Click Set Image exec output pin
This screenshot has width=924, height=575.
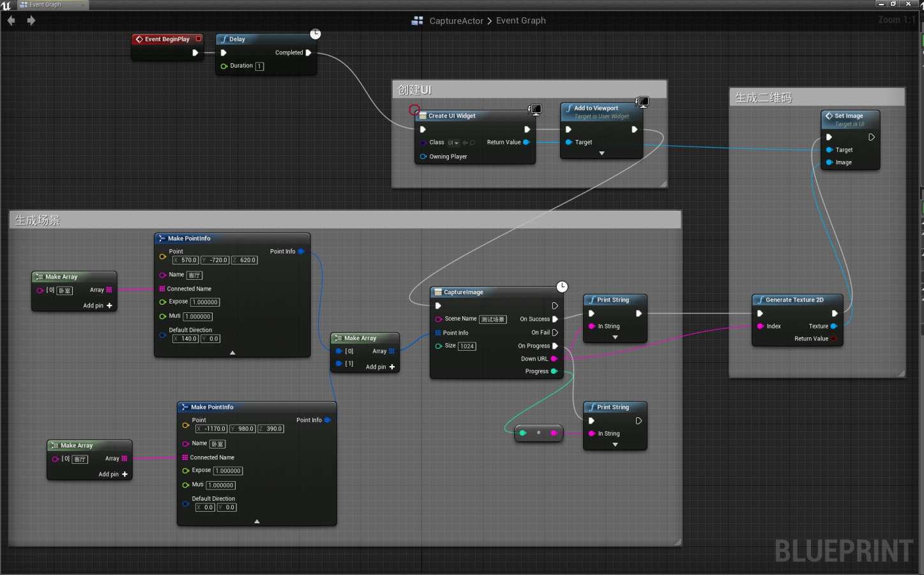coord(871,137)
